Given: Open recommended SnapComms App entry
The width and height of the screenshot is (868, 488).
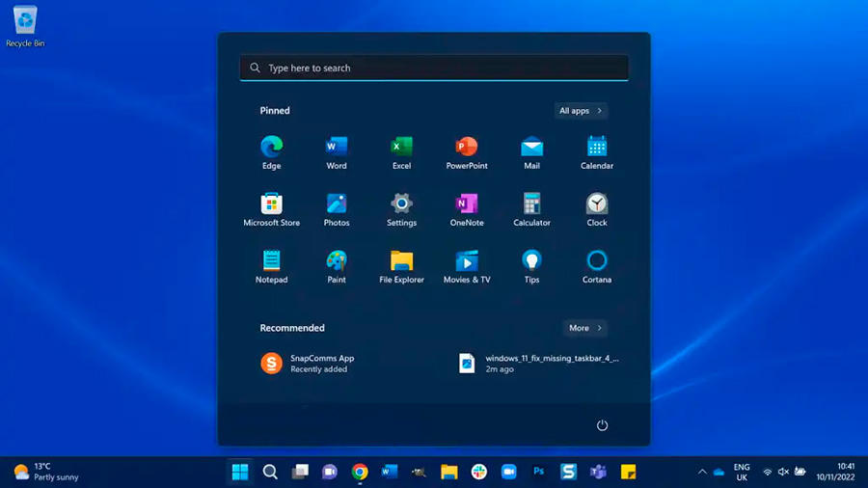Looking at the screenshot, I should [309, 363].
